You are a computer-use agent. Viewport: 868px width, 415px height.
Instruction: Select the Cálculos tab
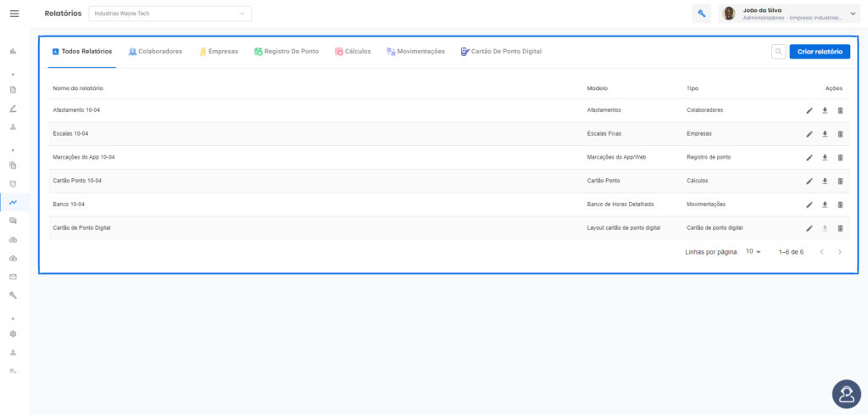click(x=353, y=52)
